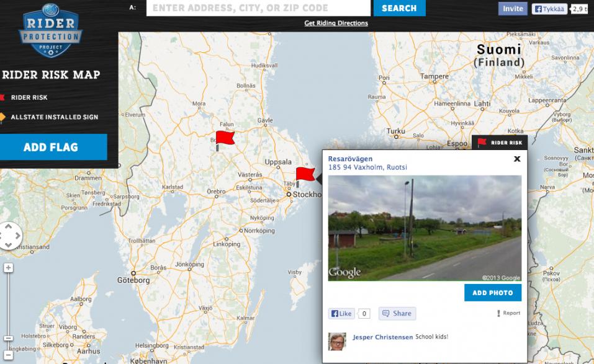Image resolution: width=594 pixels, height=364 pixels.
Task: Open the Get Riding Directions link
Action: [336, 24]
